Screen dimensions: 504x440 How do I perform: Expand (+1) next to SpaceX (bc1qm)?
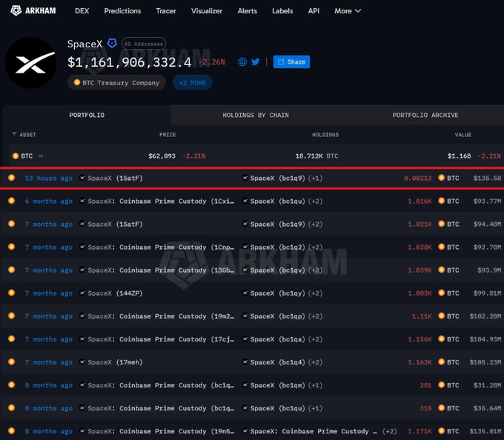click(x=315, y=385)
